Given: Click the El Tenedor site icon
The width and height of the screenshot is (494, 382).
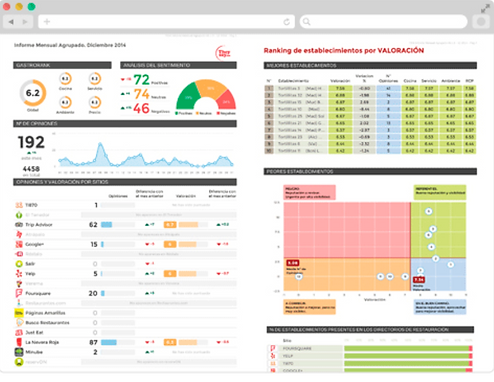Looking at the screenshot, I should tap(19, 215).
